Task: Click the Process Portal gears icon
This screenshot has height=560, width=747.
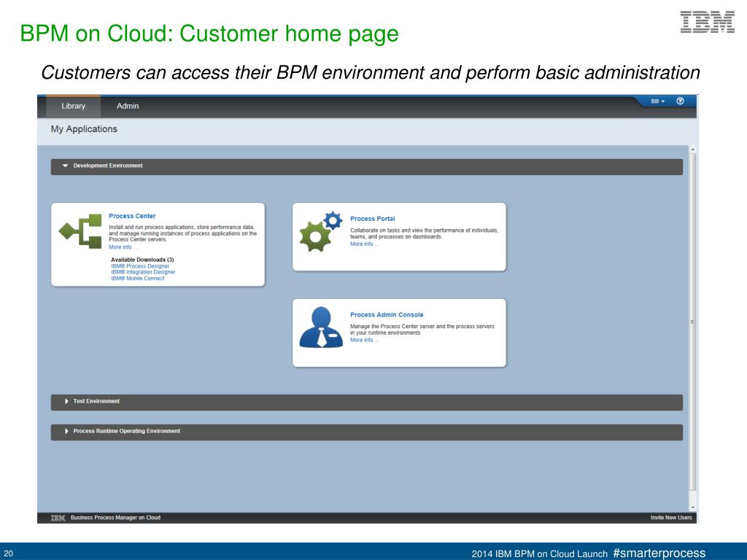Action: click(x=321, y=231)
